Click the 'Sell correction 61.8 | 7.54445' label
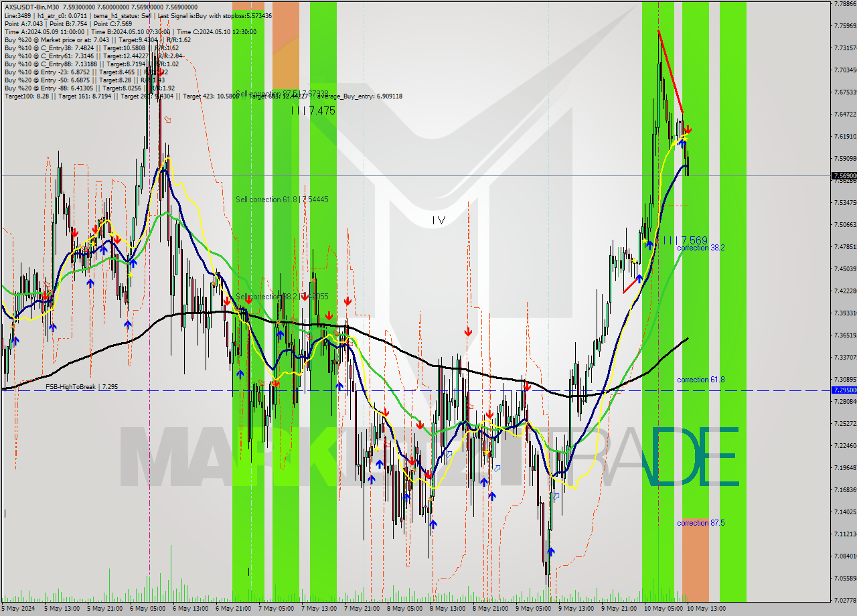Image resolution: width=857 pixels, height=616 pixels. [282, 200]
